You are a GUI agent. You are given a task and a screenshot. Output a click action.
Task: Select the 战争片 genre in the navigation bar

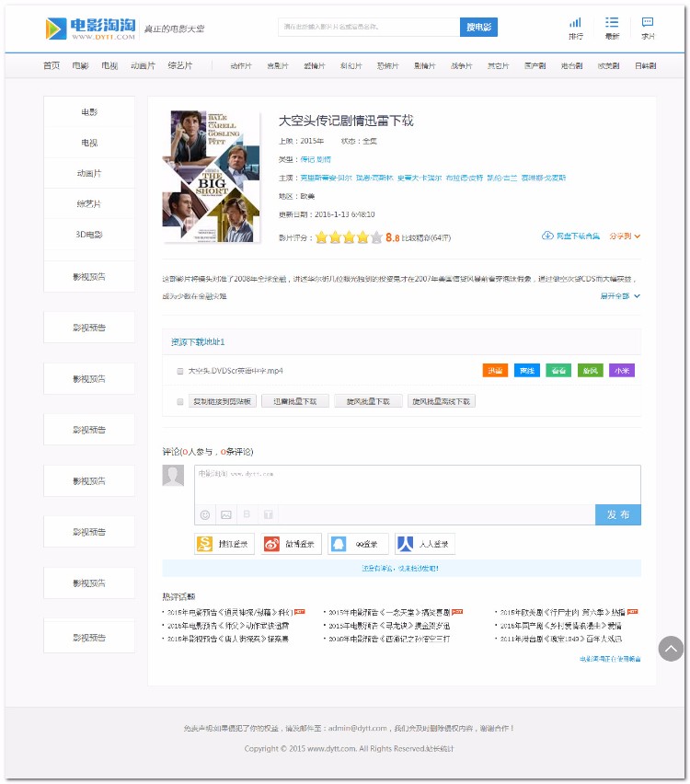coord(462,65)
